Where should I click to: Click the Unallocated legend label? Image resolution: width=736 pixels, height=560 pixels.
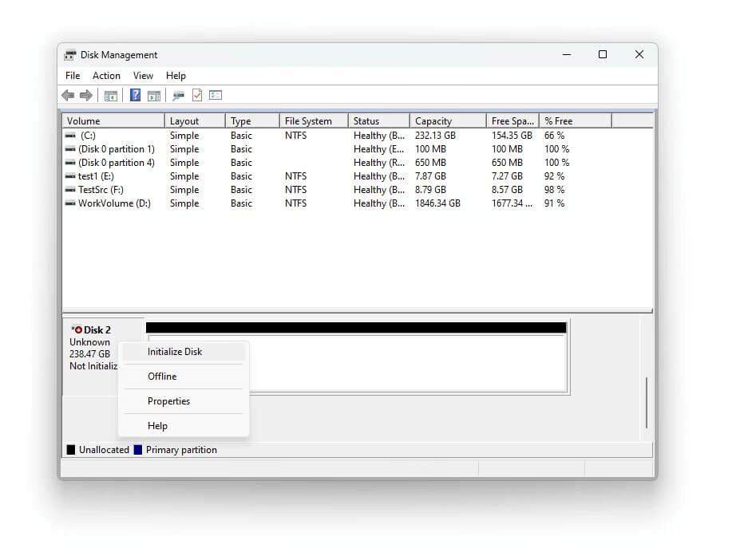[104, 450]
